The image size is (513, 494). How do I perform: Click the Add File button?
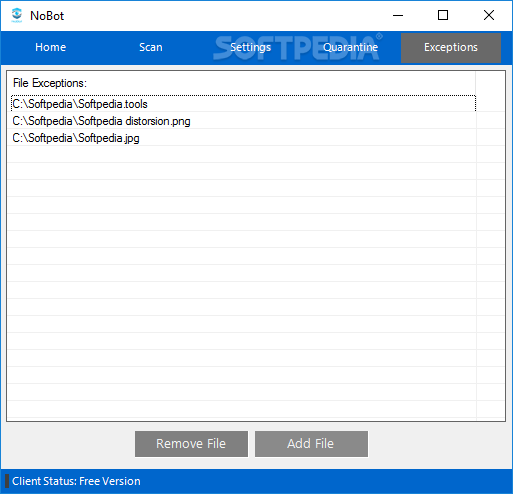[311, 444]
